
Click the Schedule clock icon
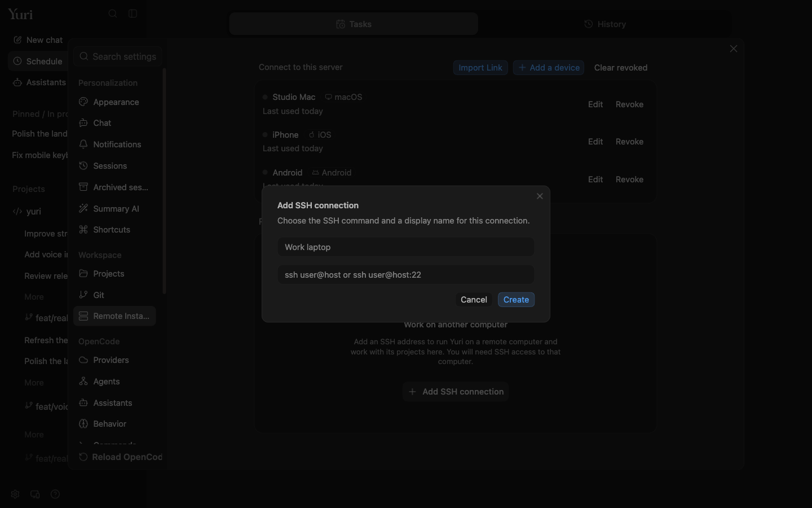point(17,61)
